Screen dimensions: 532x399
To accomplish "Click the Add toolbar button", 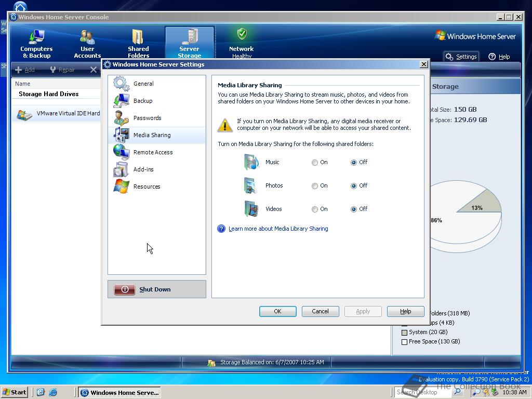I will click(25, 70).
